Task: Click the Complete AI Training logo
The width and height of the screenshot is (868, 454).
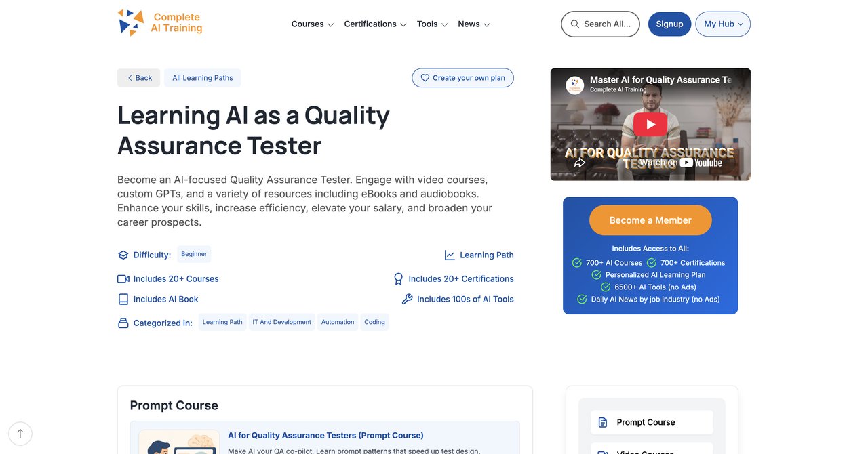Action: tap(160, 23)
